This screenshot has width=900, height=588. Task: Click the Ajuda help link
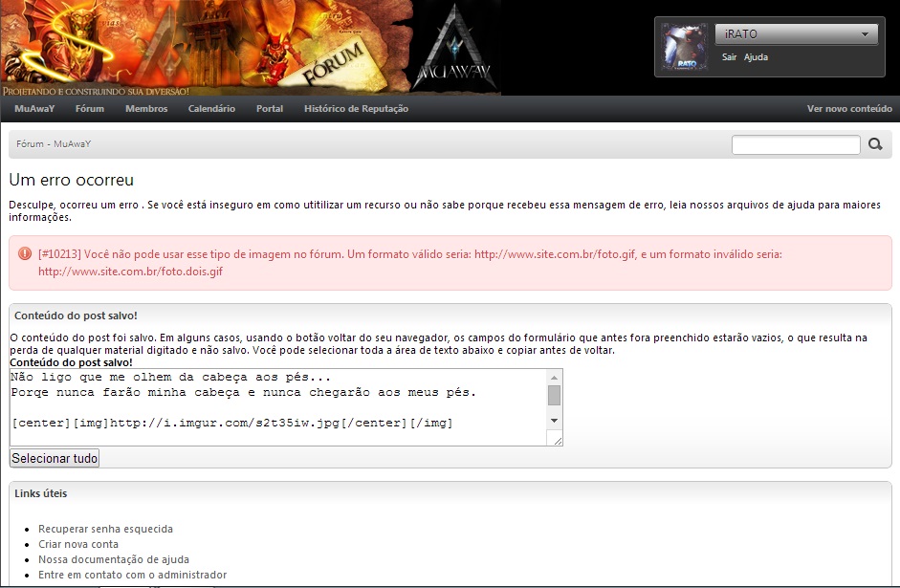tap(756, 57)
